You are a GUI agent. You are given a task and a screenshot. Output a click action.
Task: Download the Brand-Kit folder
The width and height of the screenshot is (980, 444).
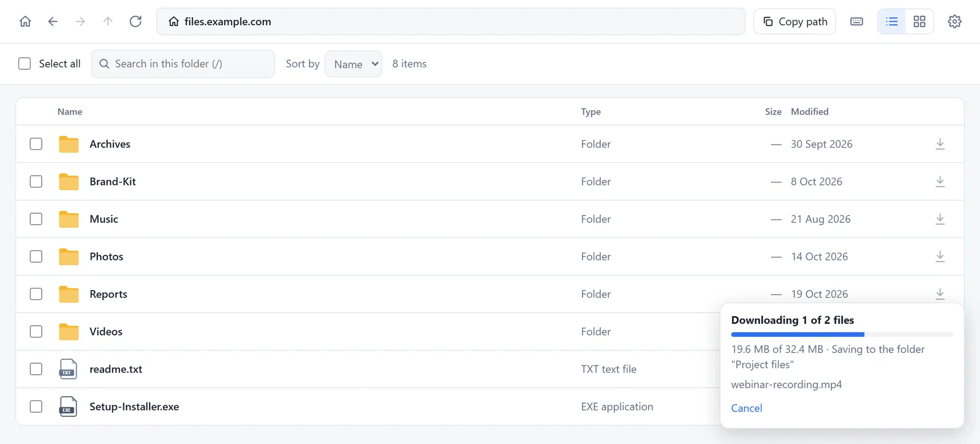coord(940,181)
